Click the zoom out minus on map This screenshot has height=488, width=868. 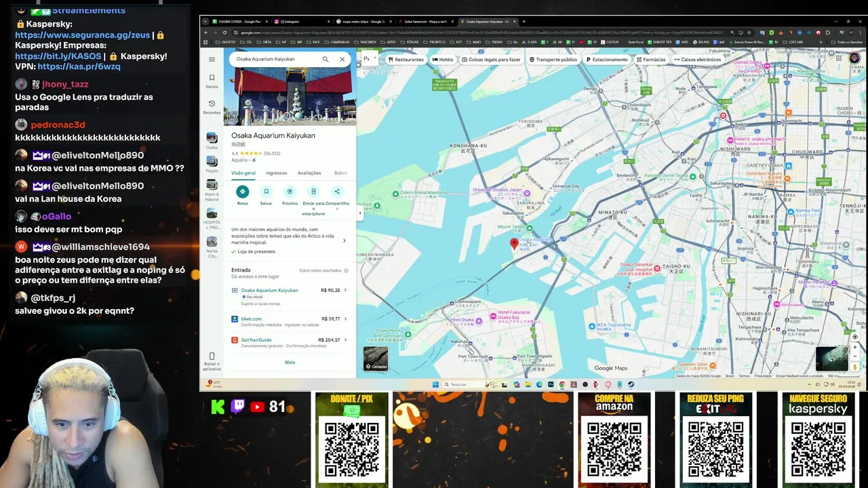tap(855, 357)
